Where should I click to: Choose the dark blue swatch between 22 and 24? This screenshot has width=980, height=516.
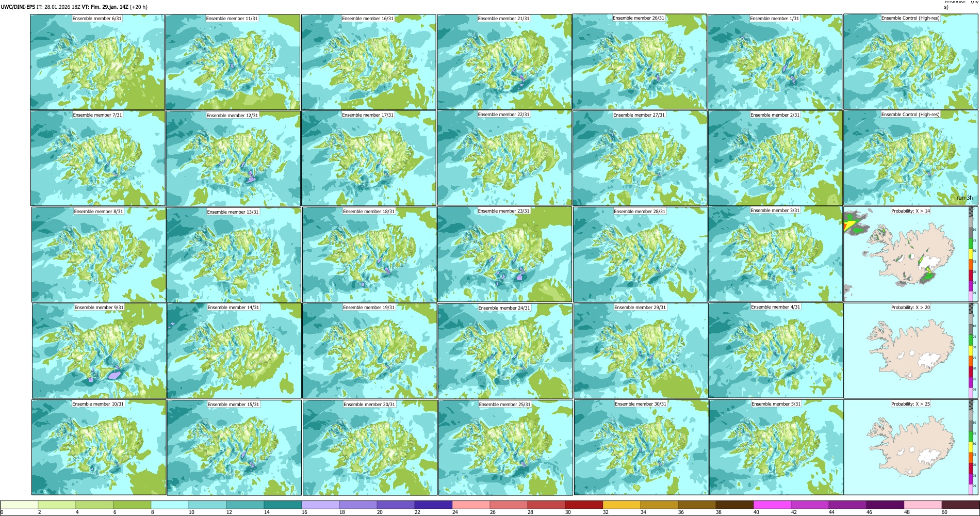tap(433, 505)
